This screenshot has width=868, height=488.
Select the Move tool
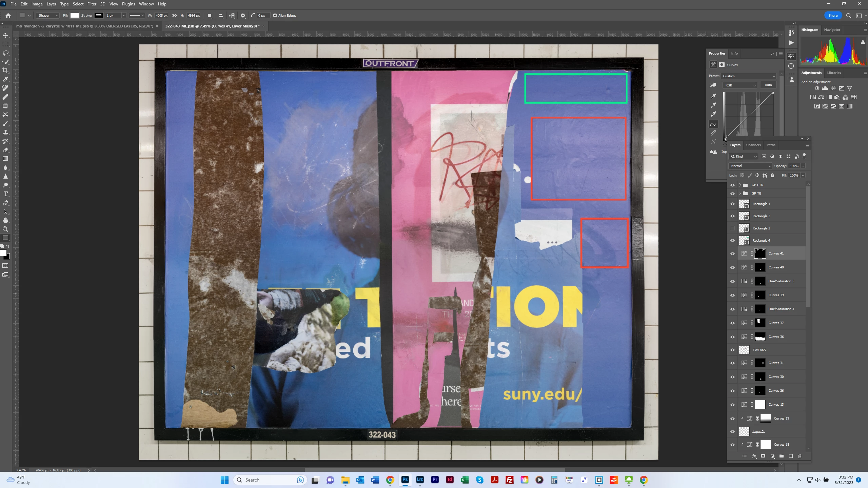point(5,35)
